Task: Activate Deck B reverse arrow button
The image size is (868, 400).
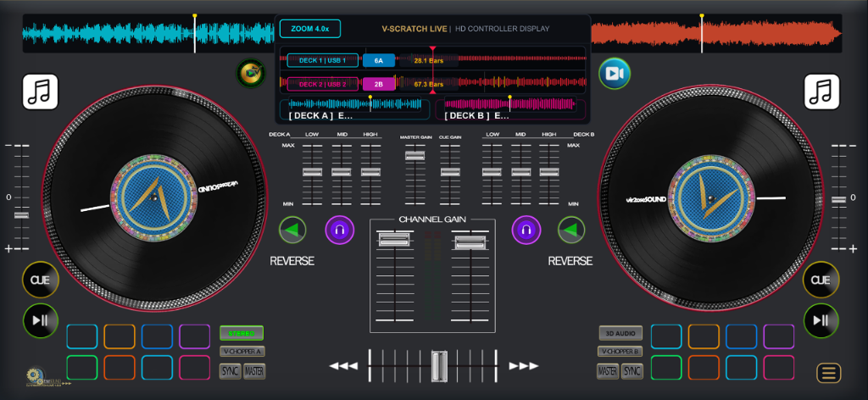Action: (571, 230)
